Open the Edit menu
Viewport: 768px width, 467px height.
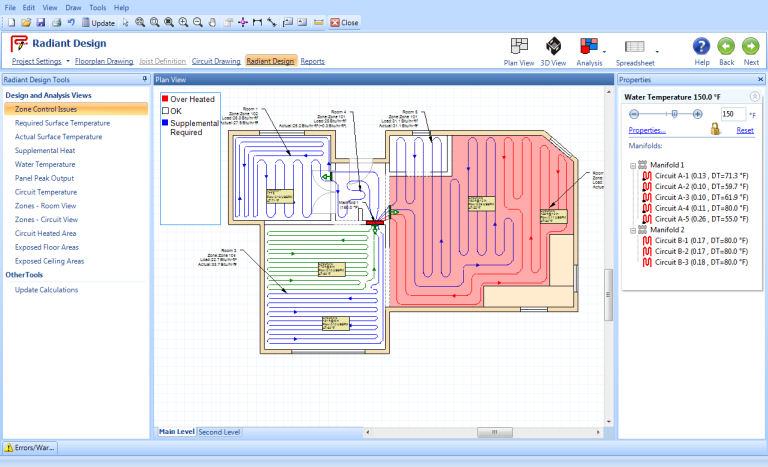pos(28,8)
